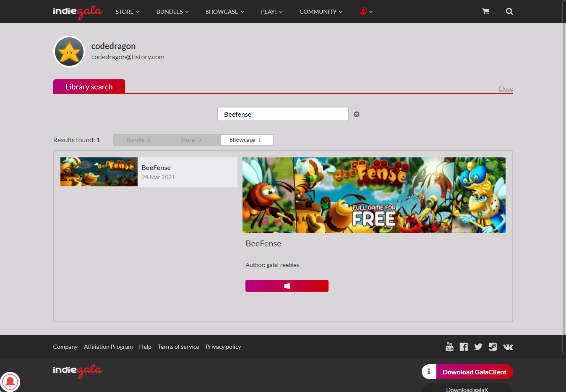
Task: Expand the PLAY! dropdown menu
Action: click(x=271, y=12)
